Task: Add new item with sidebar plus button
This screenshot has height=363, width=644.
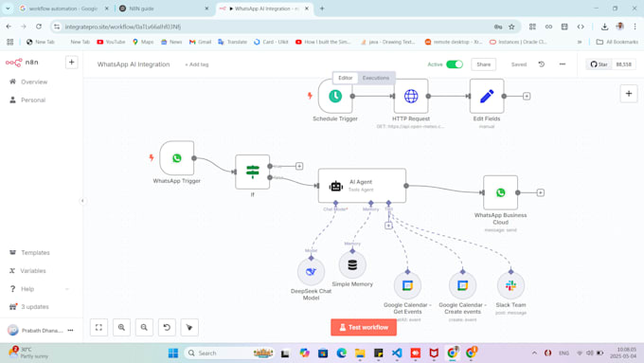Action: click(x=71, y=62)
